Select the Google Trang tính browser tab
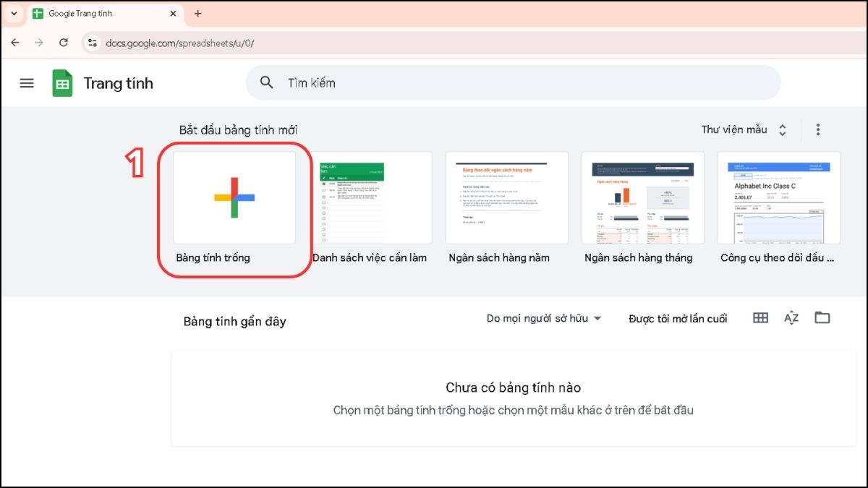 coord(105,14)
